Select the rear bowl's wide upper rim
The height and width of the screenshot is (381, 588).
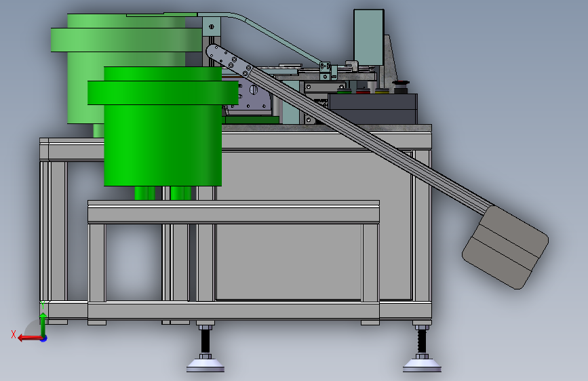pyautogui.click(x=126, y=40)
